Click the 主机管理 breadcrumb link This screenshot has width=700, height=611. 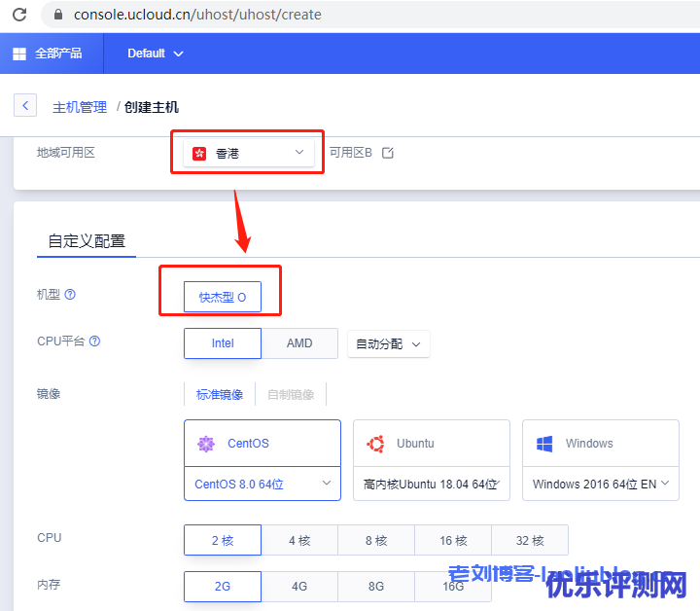click(80, 107)
